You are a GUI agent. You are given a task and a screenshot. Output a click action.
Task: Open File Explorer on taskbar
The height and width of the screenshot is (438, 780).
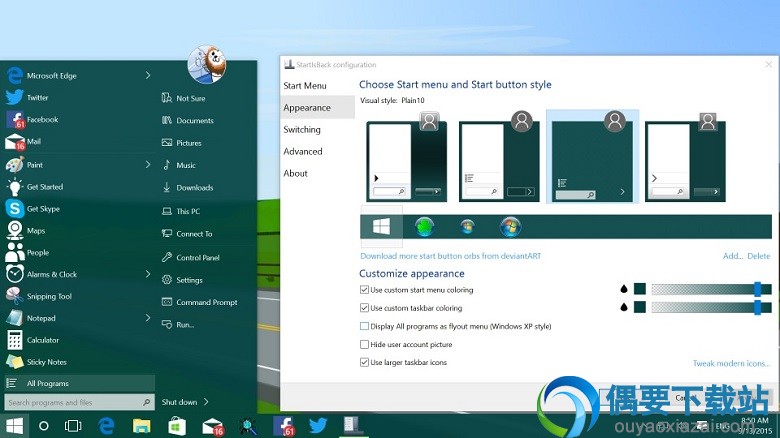coord(141,426)
